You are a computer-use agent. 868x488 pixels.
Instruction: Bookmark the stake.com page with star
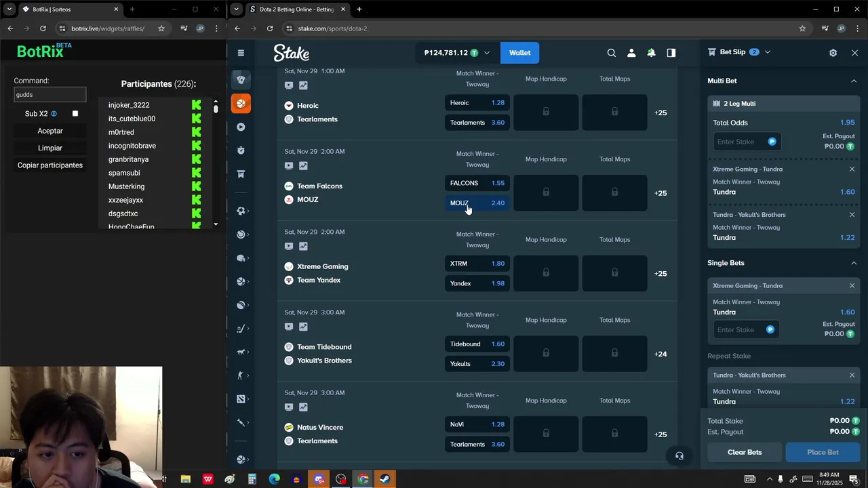(x=802, y=28)
